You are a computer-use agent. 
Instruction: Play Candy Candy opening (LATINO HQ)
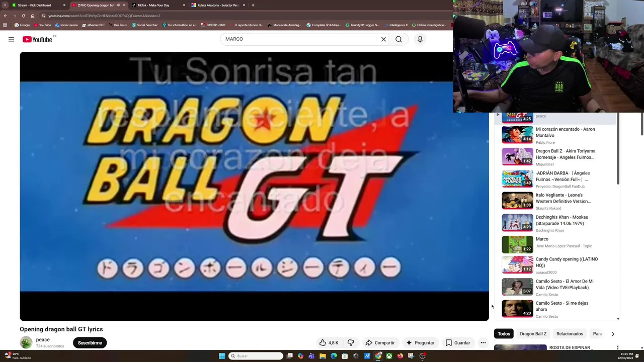pos(555,265)
